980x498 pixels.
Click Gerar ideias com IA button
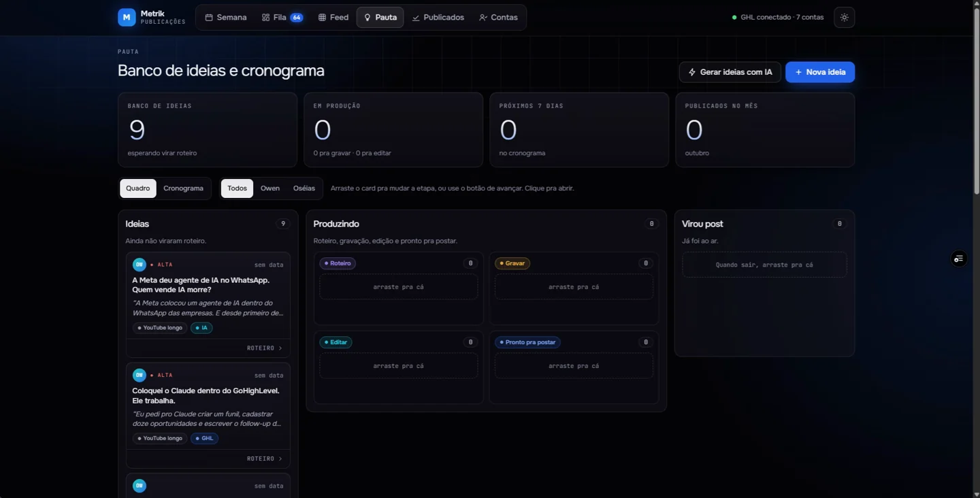[730, 72]
